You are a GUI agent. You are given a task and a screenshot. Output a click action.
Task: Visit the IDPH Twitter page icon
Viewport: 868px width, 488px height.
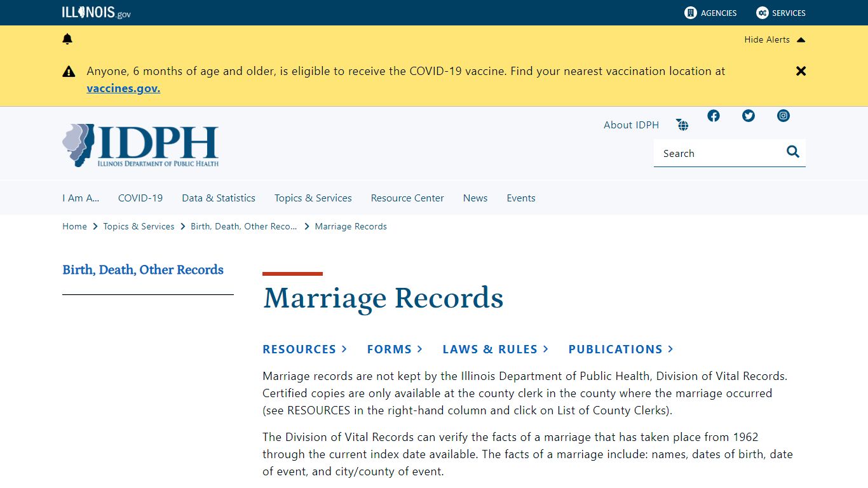click(749, 116)
